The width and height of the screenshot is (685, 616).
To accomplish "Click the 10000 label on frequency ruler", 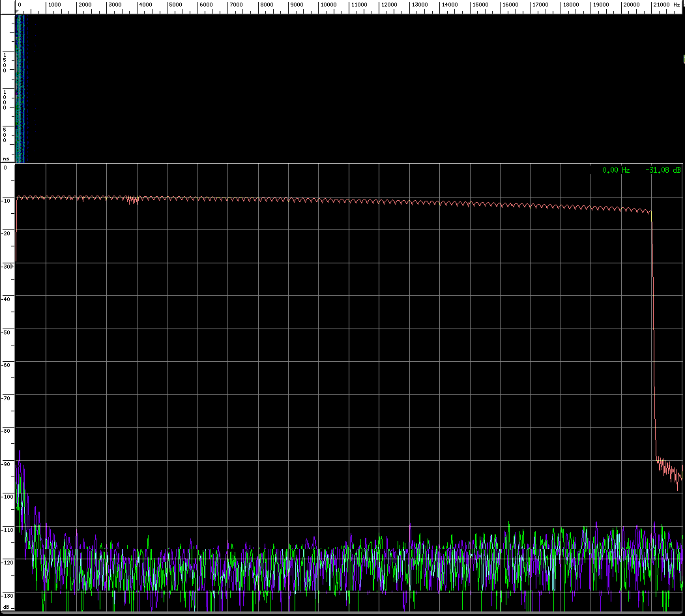I will point(328,5).
